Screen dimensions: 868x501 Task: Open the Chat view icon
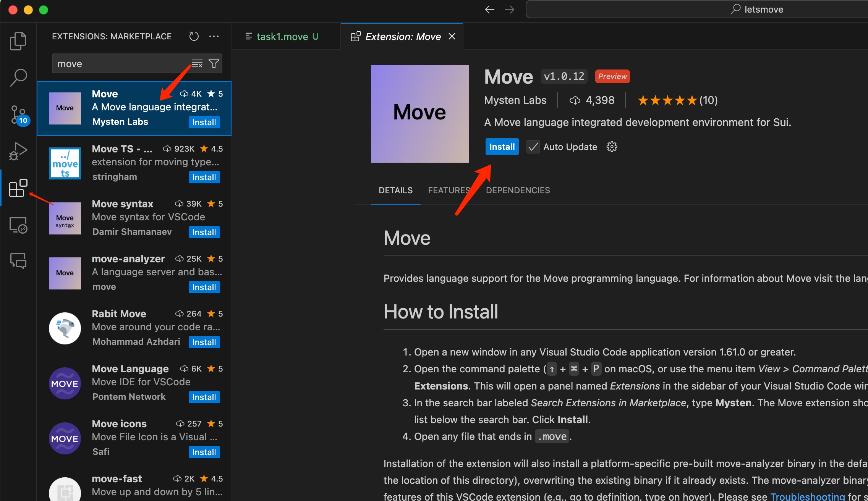click(18, 261)
